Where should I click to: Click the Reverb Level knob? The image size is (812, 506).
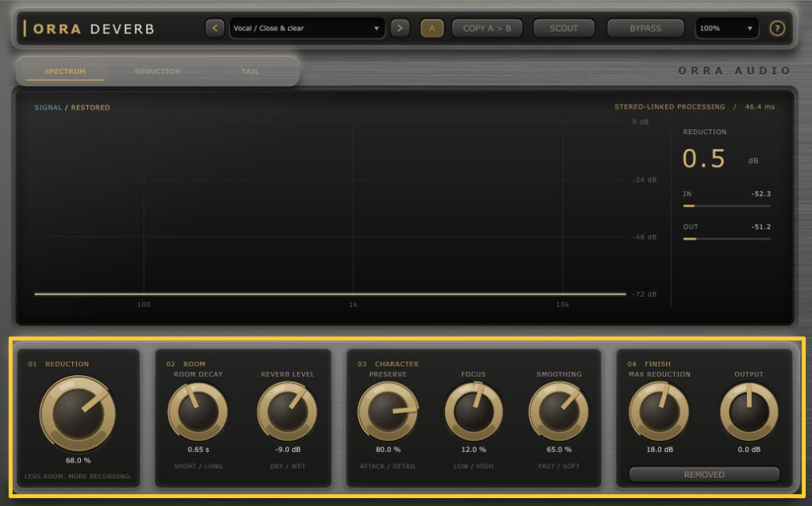coord(287,412)
